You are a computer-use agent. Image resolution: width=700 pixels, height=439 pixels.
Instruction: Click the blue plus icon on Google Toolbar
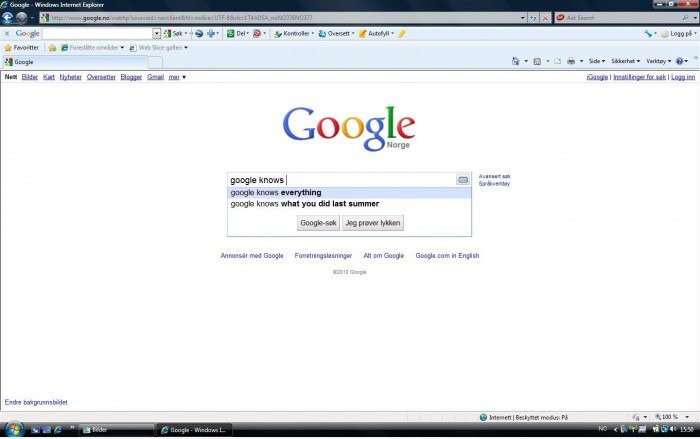coord(211,33)
